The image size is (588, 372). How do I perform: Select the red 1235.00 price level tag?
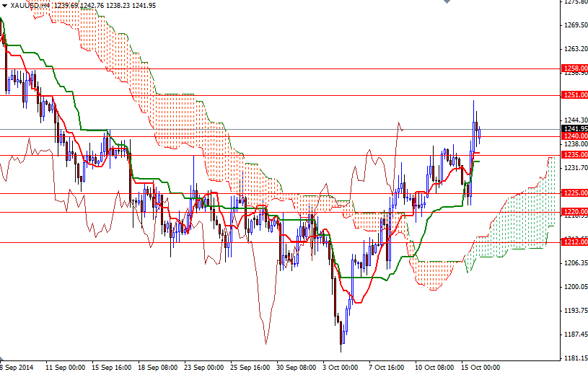574,154
